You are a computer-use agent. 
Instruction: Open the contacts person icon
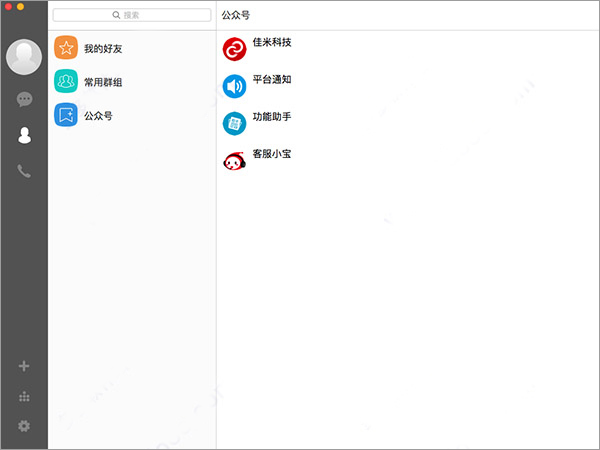coord(24,135)
